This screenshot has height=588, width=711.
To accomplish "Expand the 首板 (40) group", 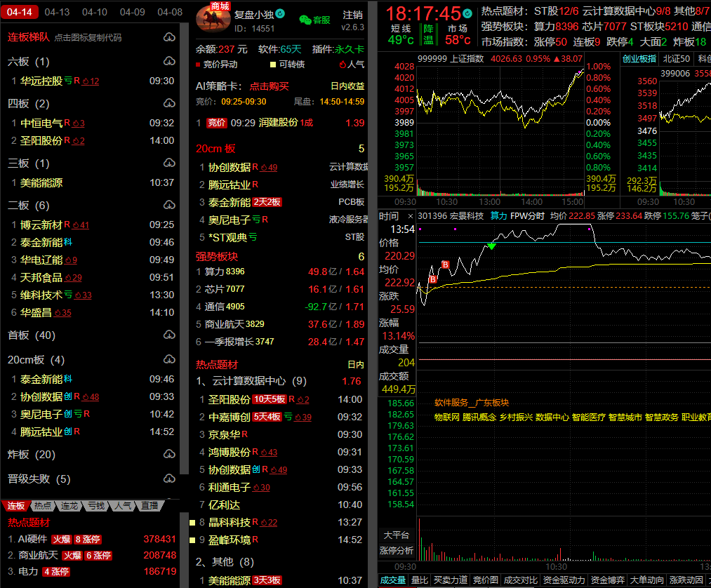I will click(x=32, y=335).
